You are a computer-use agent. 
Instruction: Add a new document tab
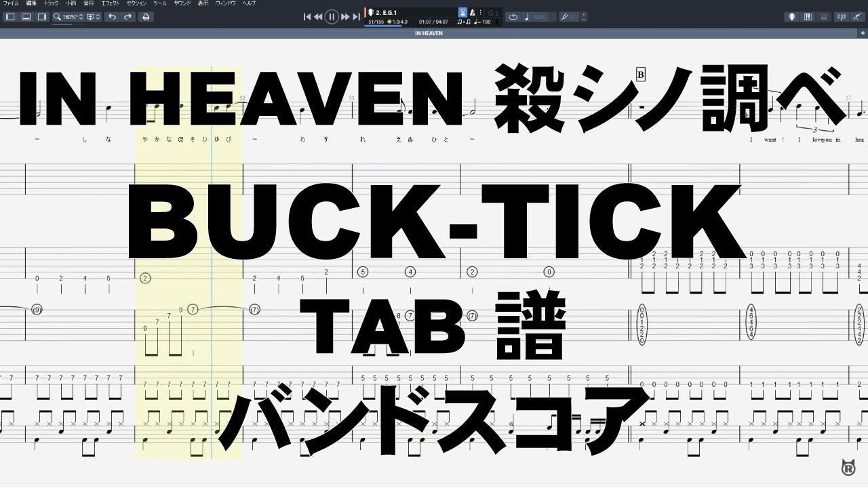pyautogui.click(x=863, y=33)
